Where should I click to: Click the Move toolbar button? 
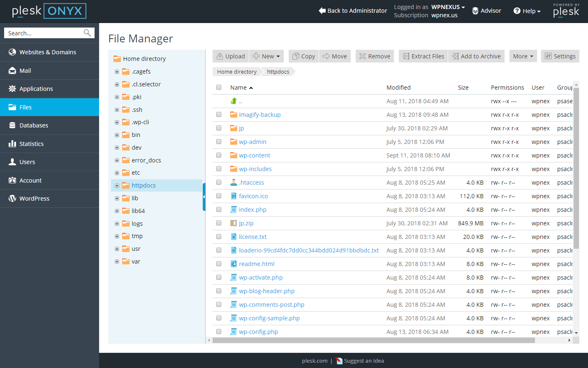click(x=335, y=56)
